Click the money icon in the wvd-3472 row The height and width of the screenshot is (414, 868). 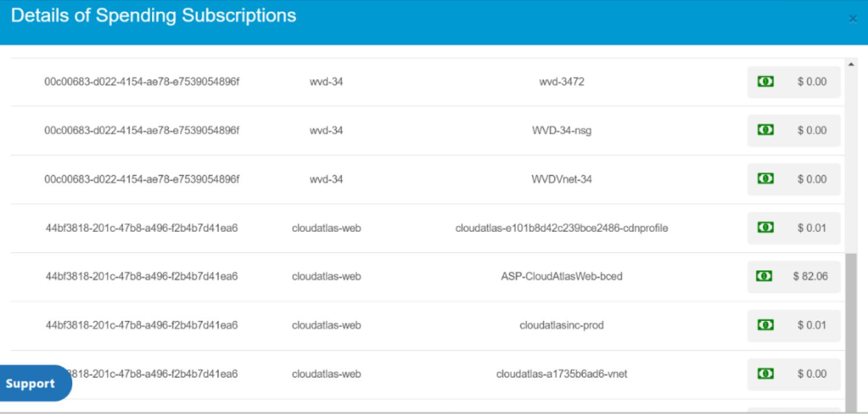coord(765,82)
